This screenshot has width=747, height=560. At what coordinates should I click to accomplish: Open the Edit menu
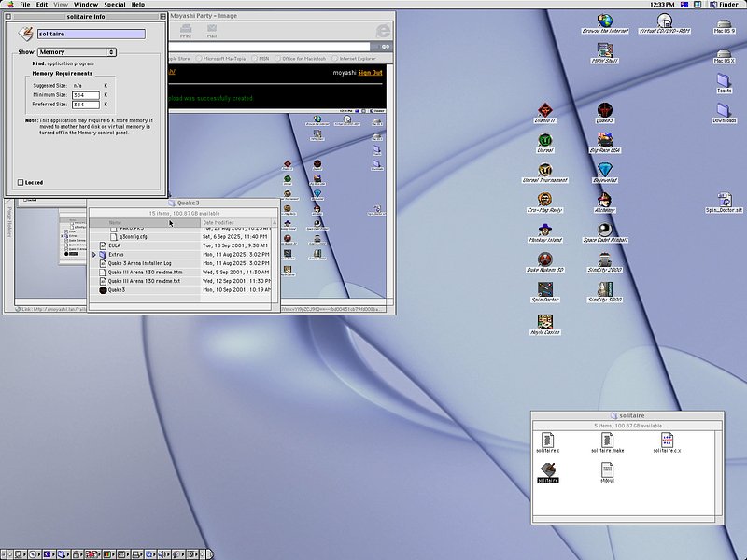point(42,5)
